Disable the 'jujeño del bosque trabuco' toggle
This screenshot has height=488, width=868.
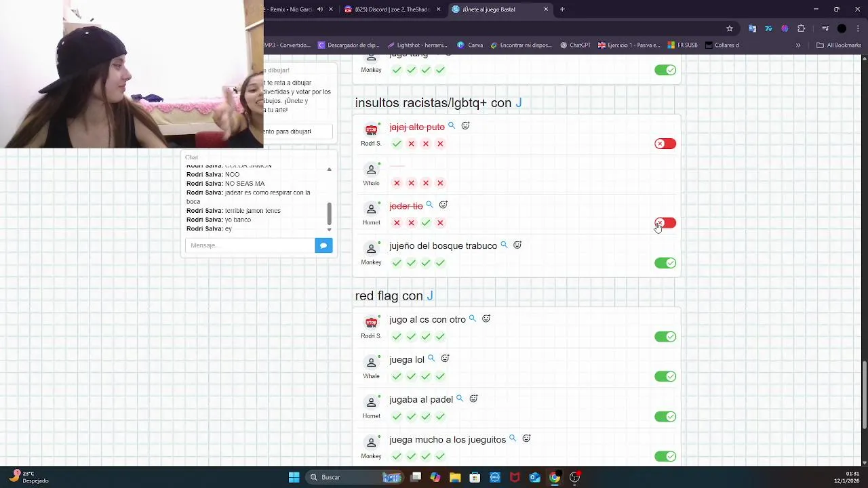pos(665,263)
